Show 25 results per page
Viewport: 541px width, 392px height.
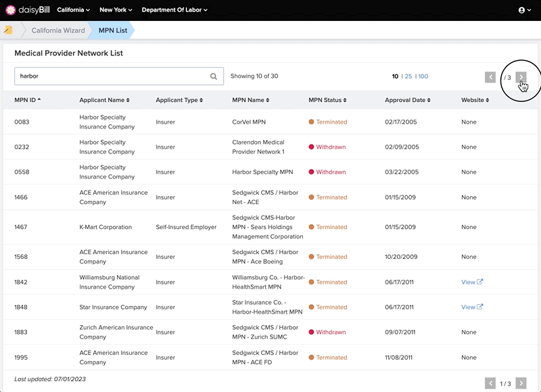(408, 76)
